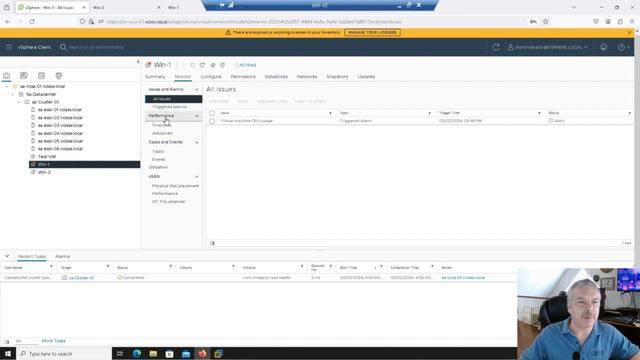This screenshot has height=360, width=640.
Task: Click the search all environments field
Action: pos(96,47)
